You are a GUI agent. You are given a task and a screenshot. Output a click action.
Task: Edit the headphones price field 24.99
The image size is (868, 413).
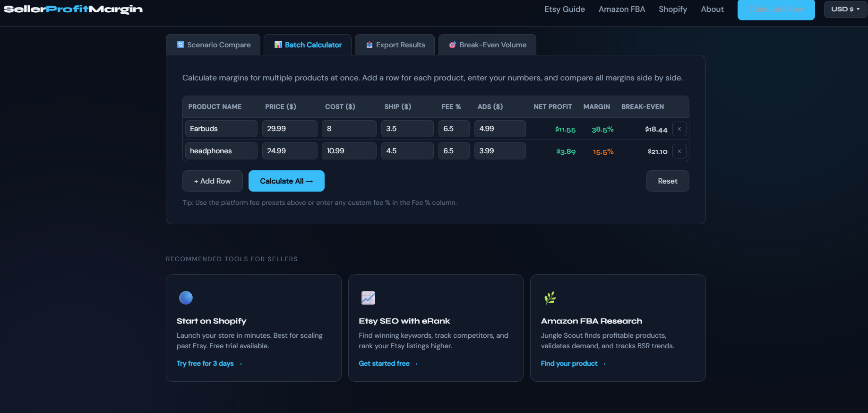[x=290, y=151]
